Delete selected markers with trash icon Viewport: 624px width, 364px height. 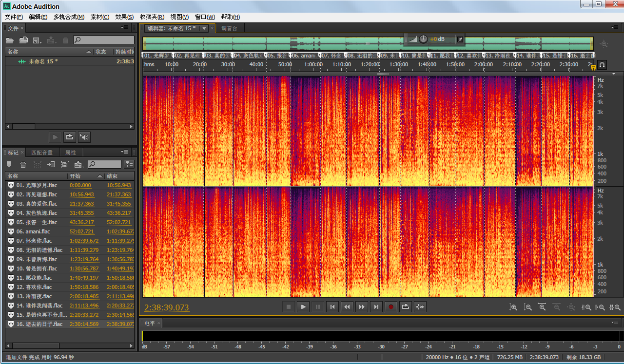coord(23,165)
